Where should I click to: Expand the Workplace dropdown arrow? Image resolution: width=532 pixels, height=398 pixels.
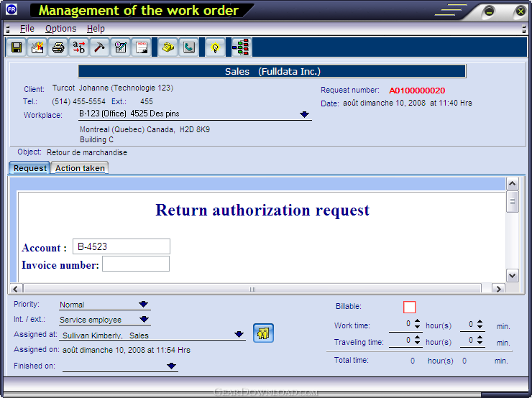tap(304, 114)
